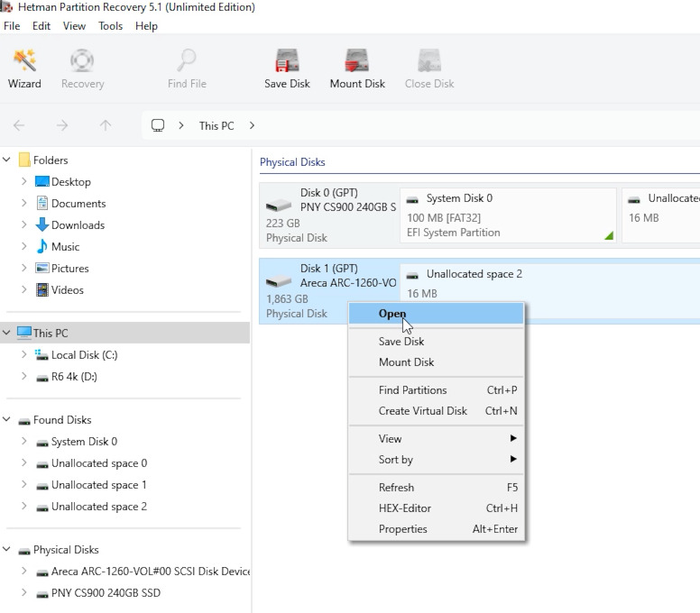Expand Unallocated space 1 node

[23, 484]
